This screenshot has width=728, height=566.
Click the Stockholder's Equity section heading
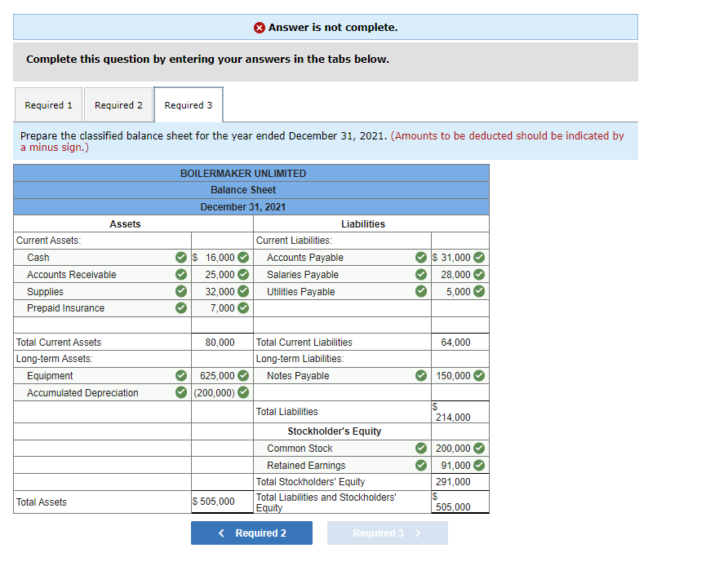335,431
